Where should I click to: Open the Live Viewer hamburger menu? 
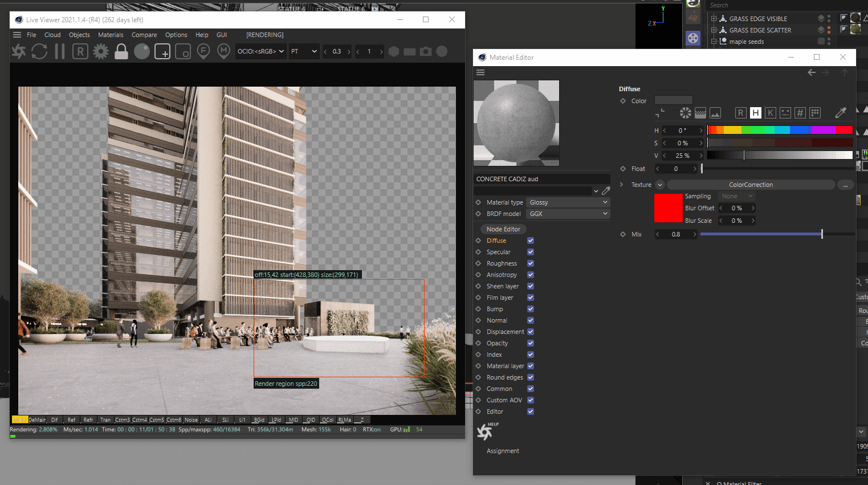tap(17, 35)
